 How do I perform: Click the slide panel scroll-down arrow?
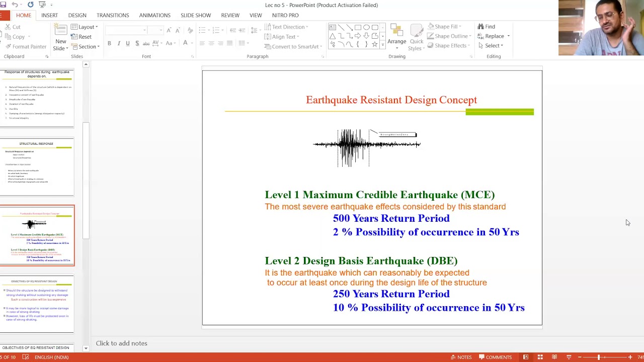click(86, 348)
